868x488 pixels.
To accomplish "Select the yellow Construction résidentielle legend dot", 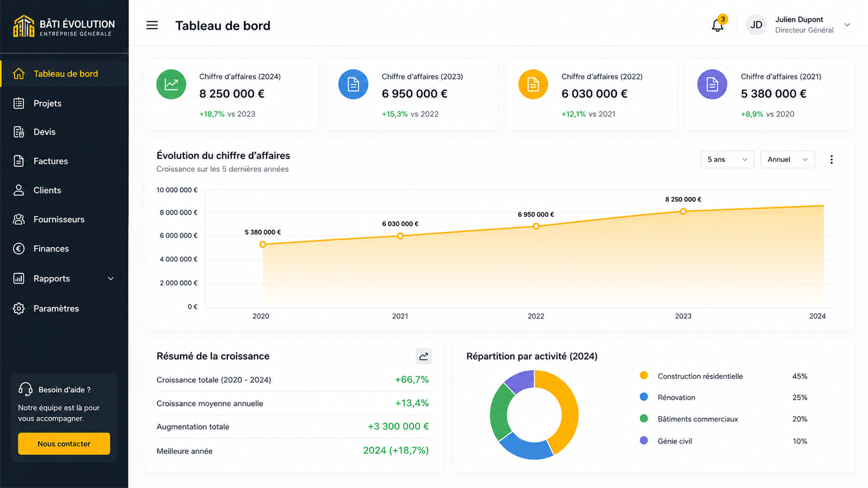I will coord(643,375).
